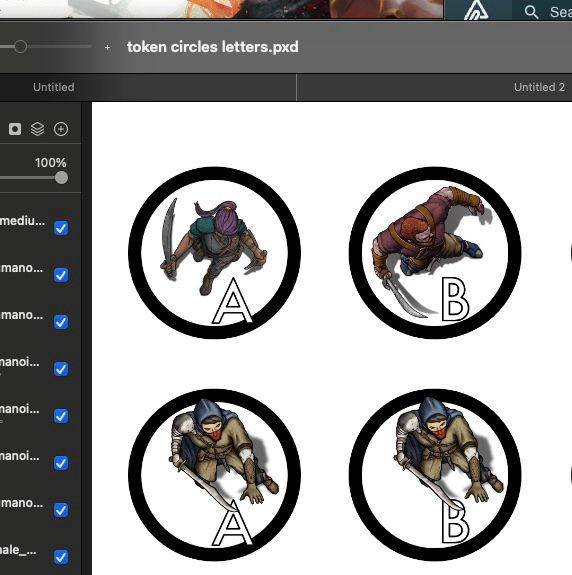Toggle the first nanoi... layer checkbox
Screen dimensions: 572x575
pyautogui.click(x=61, y=369)
